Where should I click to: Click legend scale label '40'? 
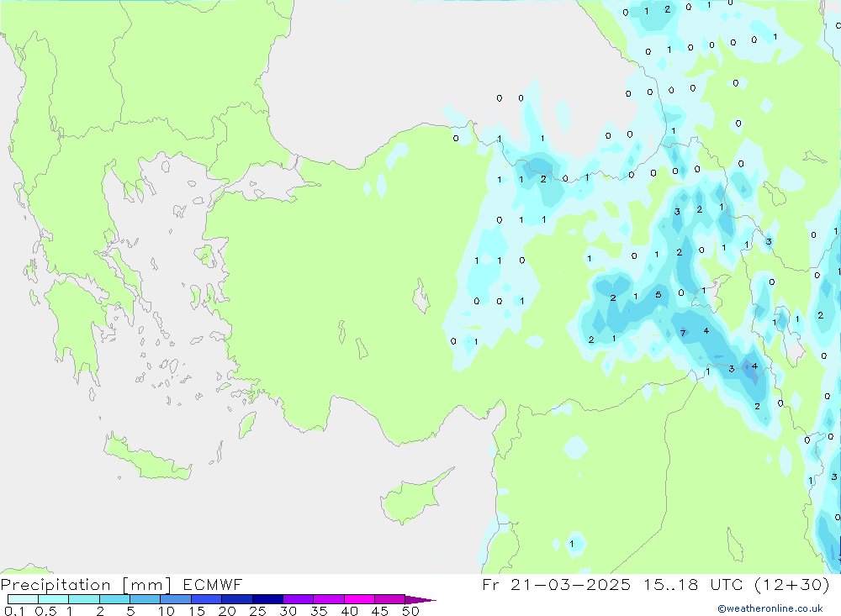point(349,611)
